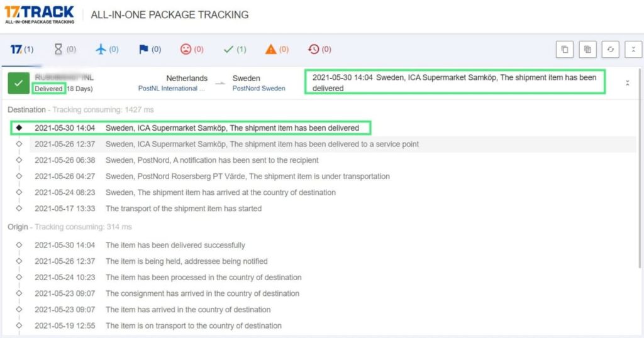Click the diamond marker for 2021-05-26 06:38
The image size is (644, 338).
[x=19, y=160]
